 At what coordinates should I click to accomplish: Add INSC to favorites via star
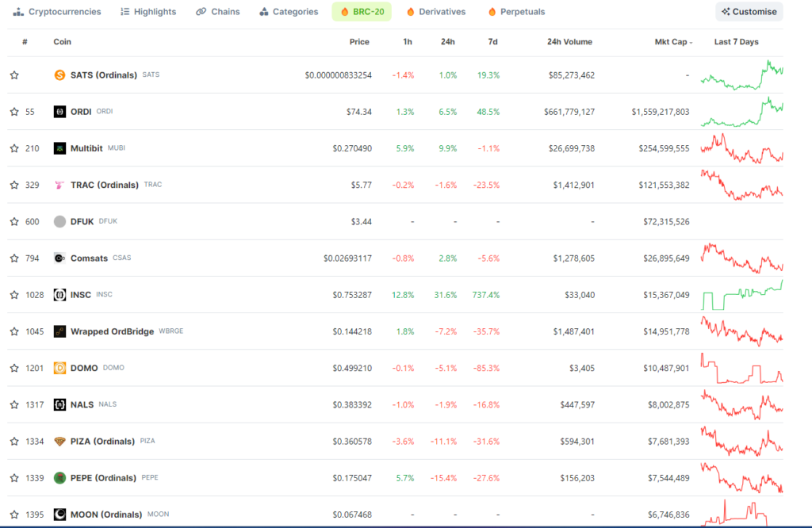click(14, 295)
